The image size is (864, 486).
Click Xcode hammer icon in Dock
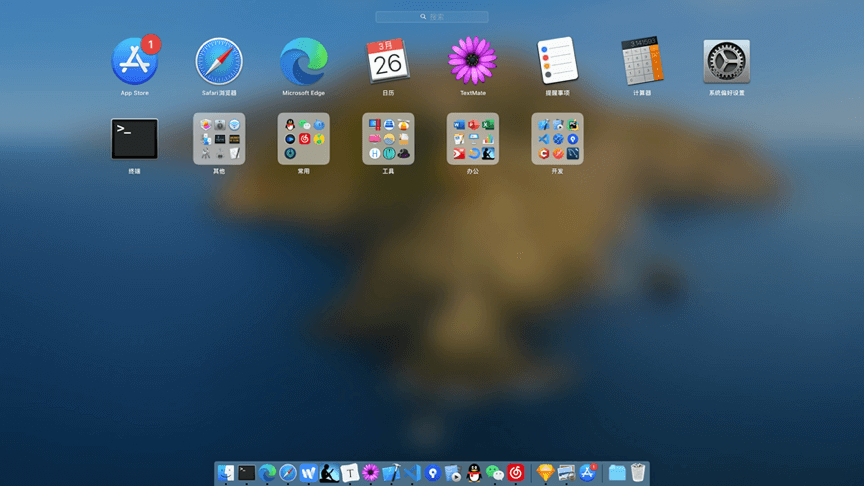pyautogui.click(x=391, y=473)
